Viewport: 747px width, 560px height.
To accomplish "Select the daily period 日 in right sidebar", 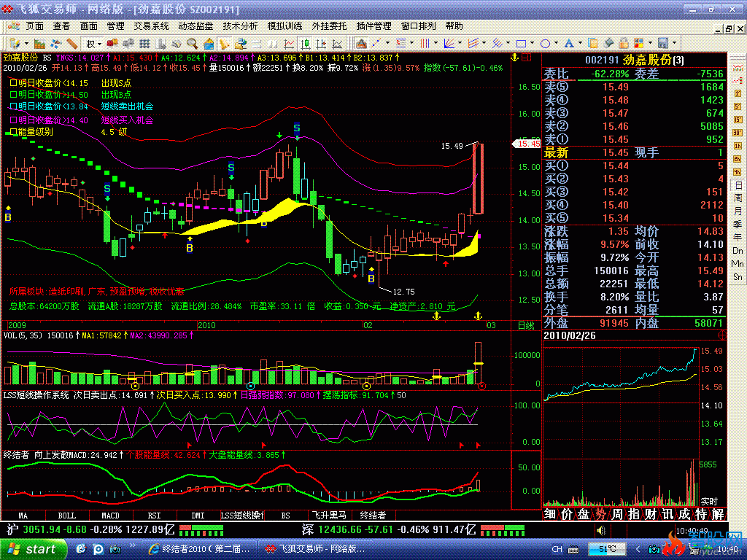I will [738, 184].
